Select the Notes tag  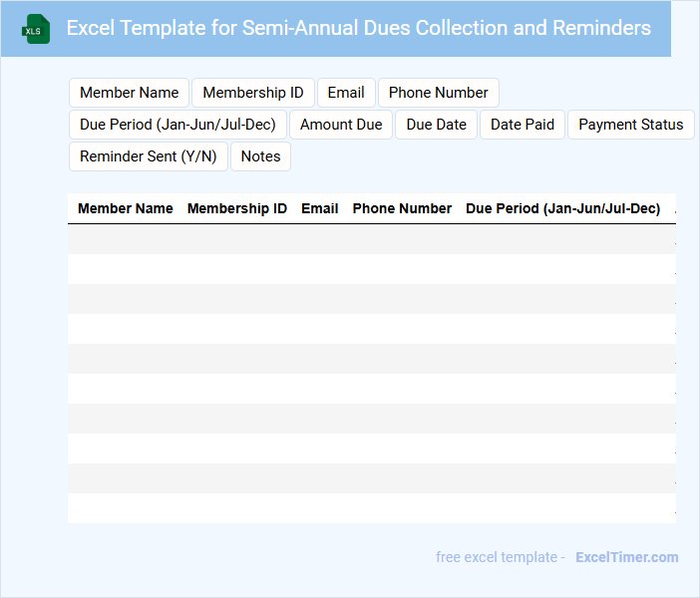260,156
